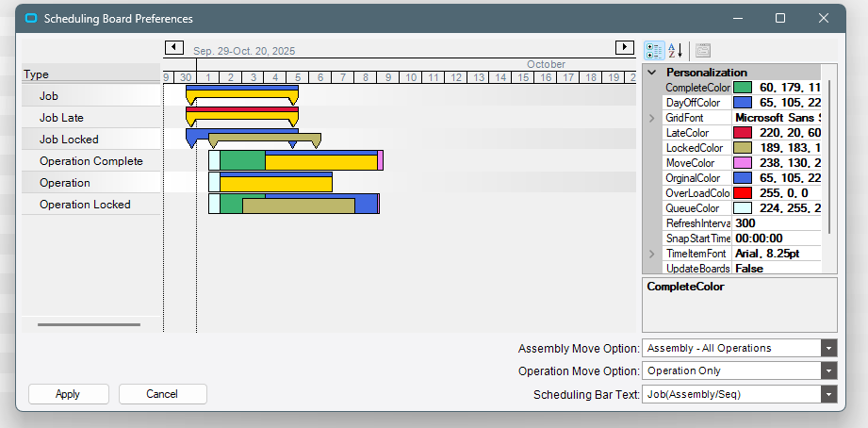Image resolution: width=868 pixels, height=428 pixels.
Task: Click the app icon in title bar
Action: click(x=32, y=18)
